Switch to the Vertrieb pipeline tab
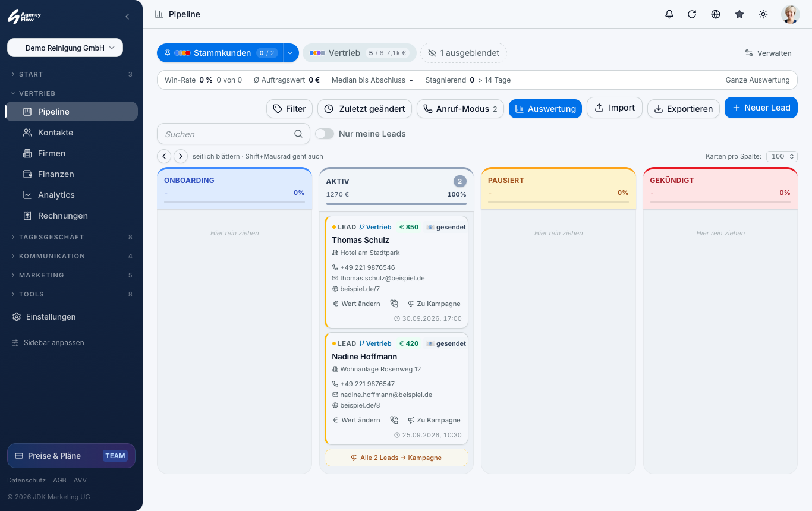The width and height of the screenshot is (812, 511). tap(358, 53)
